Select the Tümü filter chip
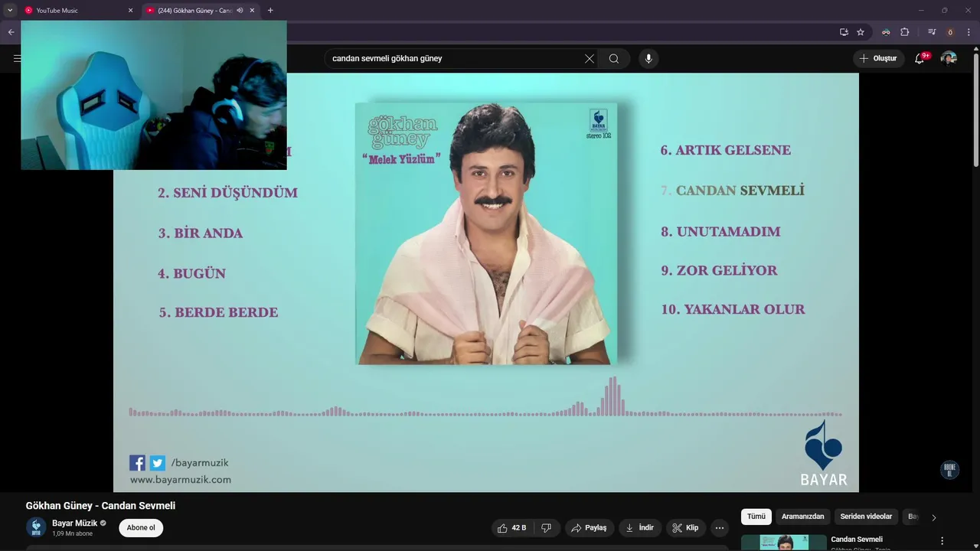 [756, 517]
